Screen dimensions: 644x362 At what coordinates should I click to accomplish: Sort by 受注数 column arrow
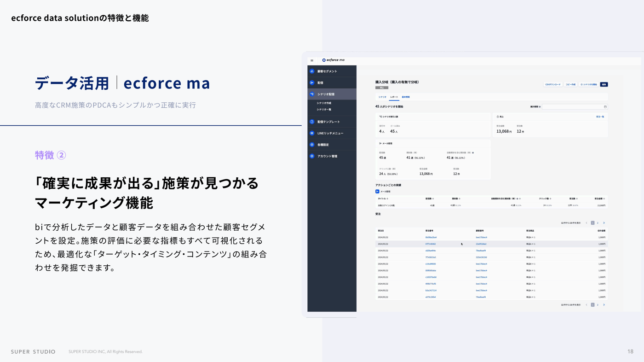point(577,199)
